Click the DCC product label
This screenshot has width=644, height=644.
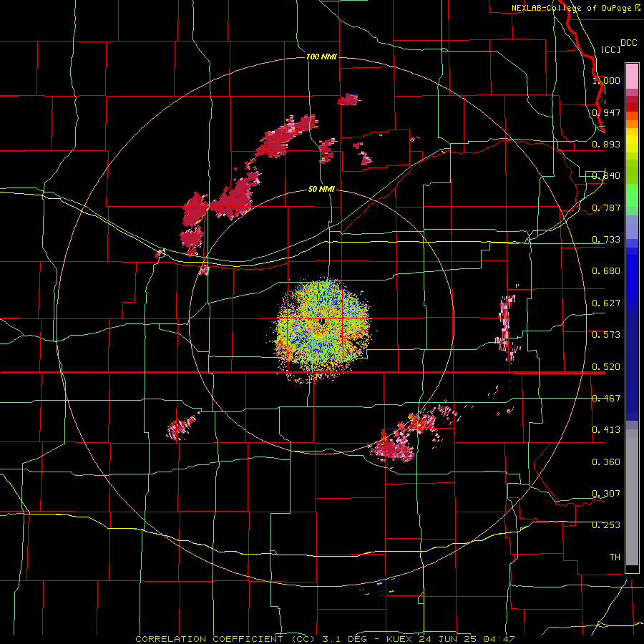(628, 43)
